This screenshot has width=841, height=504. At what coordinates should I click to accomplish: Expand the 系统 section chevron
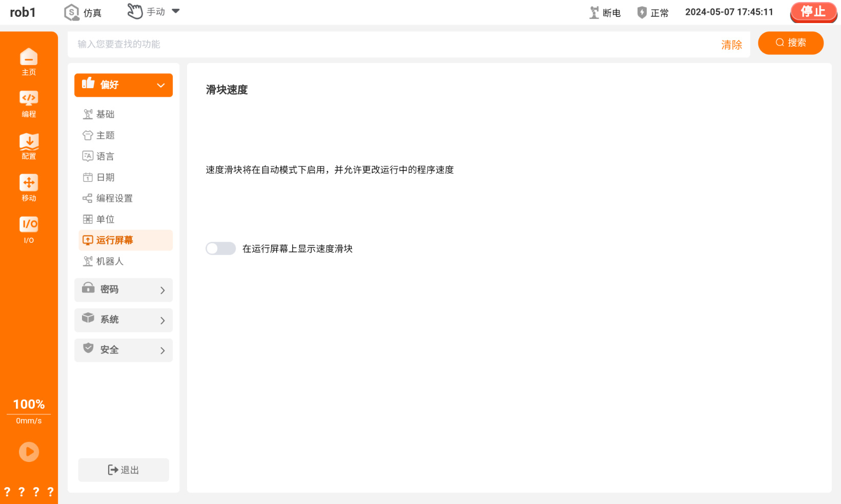point(162,321)
